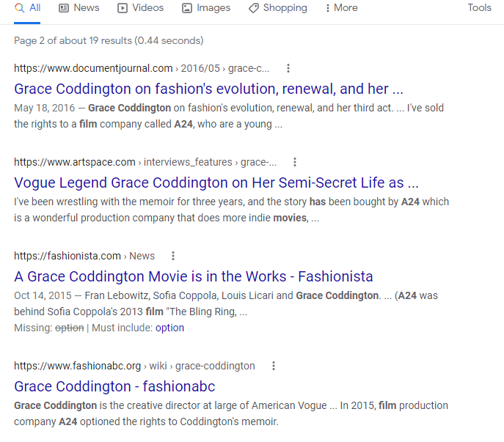This screenshot has width=504, height=442.
Task: Switch to the Images tab
Action: coord(206,8)
